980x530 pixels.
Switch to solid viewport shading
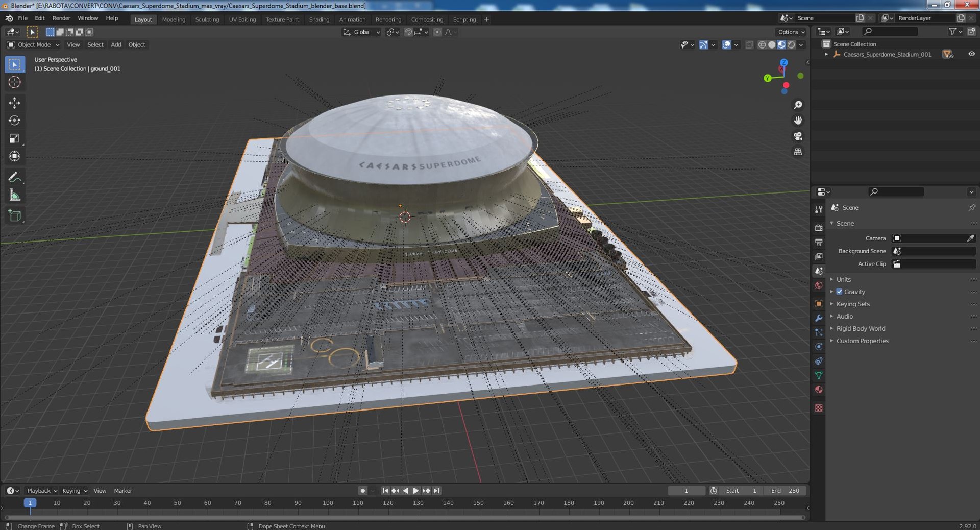click(772, 45)
